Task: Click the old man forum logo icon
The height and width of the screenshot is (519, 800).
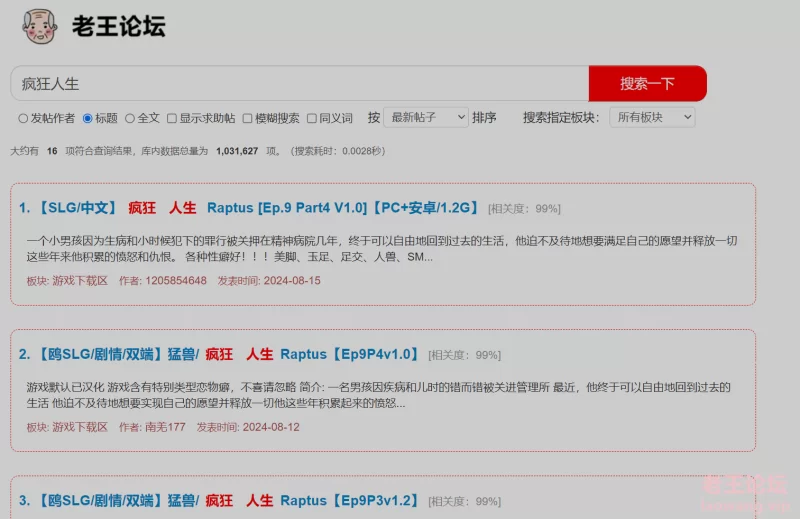Action: pyautogui.click(x=39, y=26)
